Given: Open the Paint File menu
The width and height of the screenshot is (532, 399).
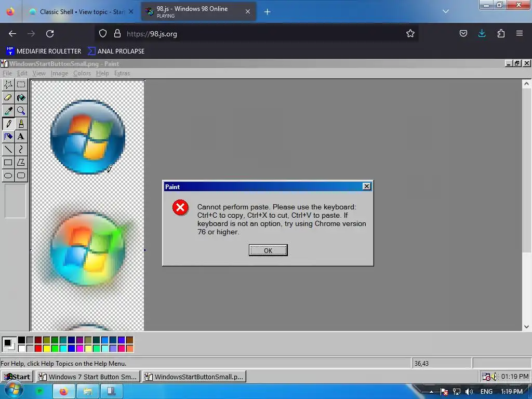Looking at the screenshot, I should coord(7,73).
